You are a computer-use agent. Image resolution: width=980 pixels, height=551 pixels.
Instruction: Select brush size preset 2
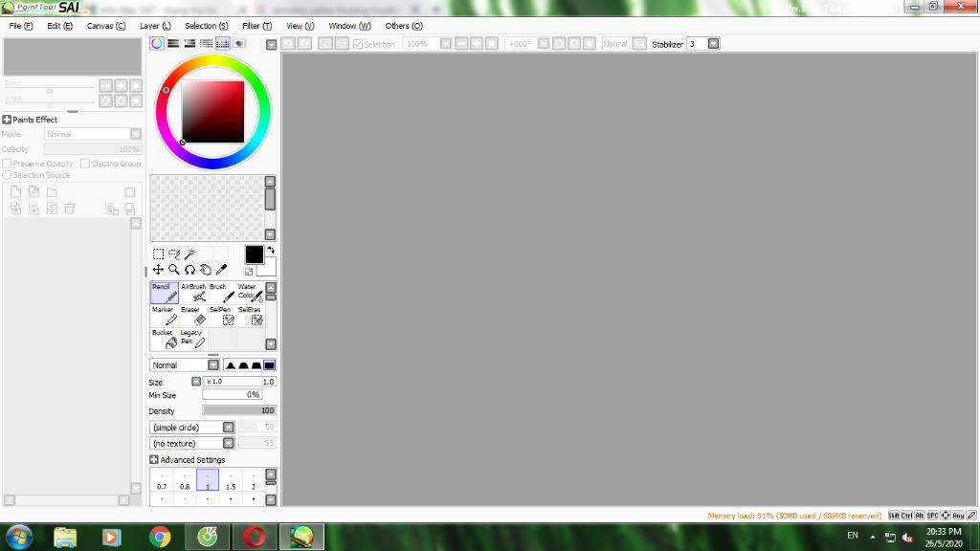pyautogui.click(x=253, y=480)
